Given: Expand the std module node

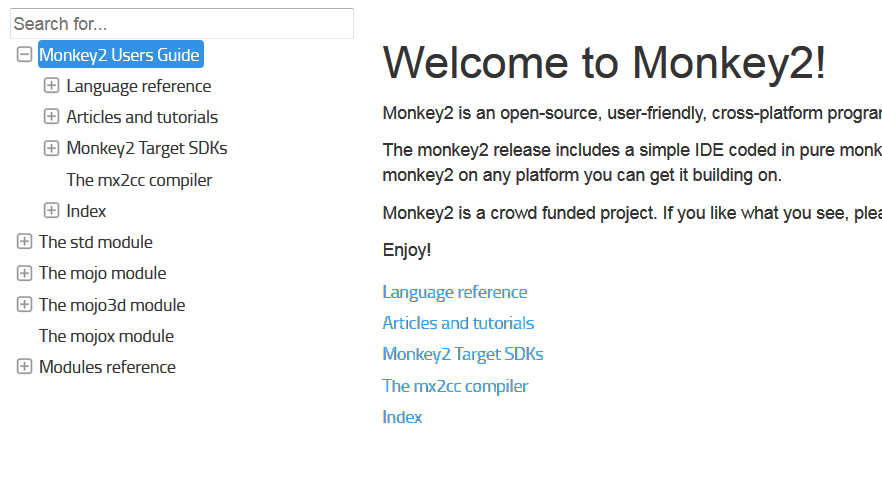Looking at the screenshot, I should (x=25, y=242).
